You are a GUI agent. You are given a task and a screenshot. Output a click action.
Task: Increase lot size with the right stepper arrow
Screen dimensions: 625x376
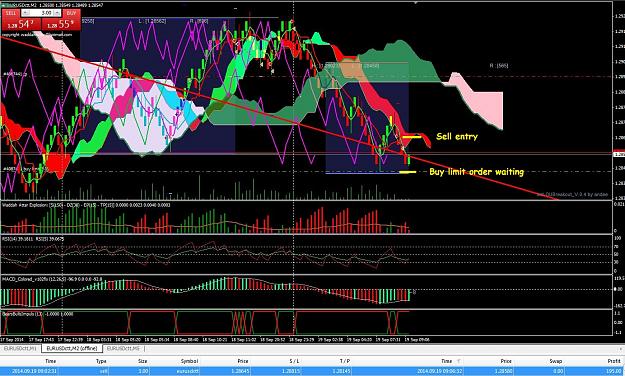(x=58, y=13)
